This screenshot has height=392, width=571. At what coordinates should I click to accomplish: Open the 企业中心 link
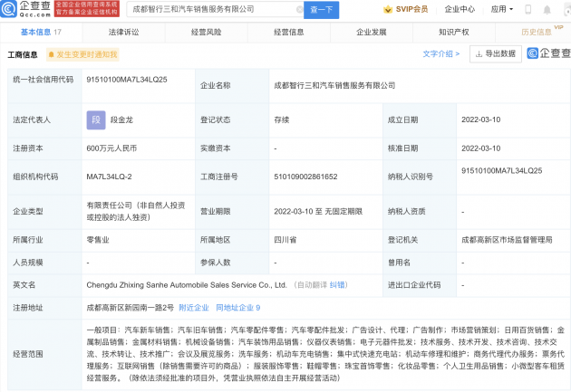coord(460,9)
